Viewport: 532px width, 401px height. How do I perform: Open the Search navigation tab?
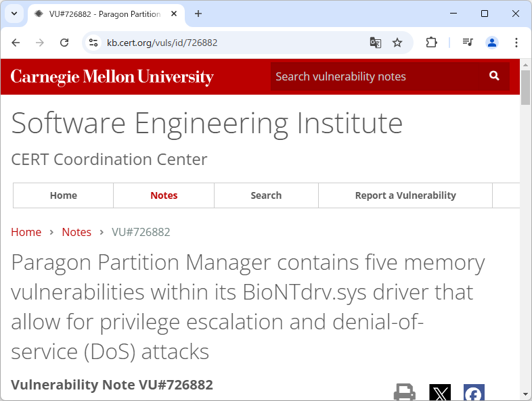[267, 195]
